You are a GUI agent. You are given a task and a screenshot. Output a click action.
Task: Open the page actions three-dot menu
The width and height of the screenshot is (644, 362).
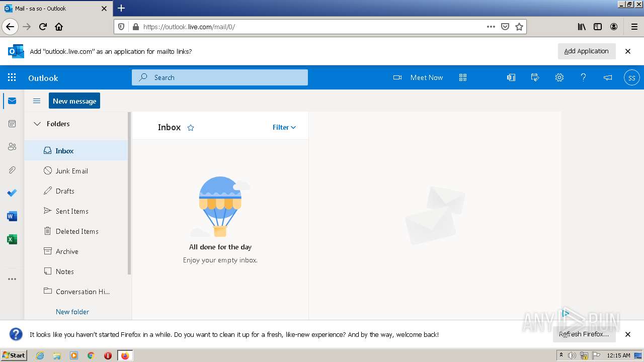click(491, 27)
